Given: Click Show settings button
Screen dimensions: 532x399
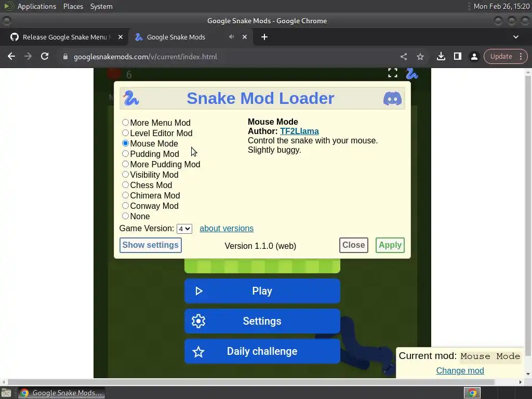Looking at the screenshot, I should click(x=150, y=245).
